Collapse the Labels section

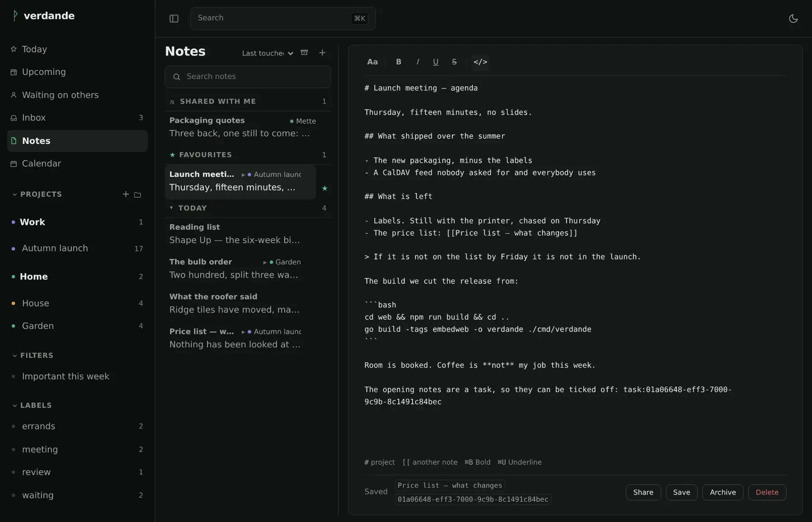[32, 405]
